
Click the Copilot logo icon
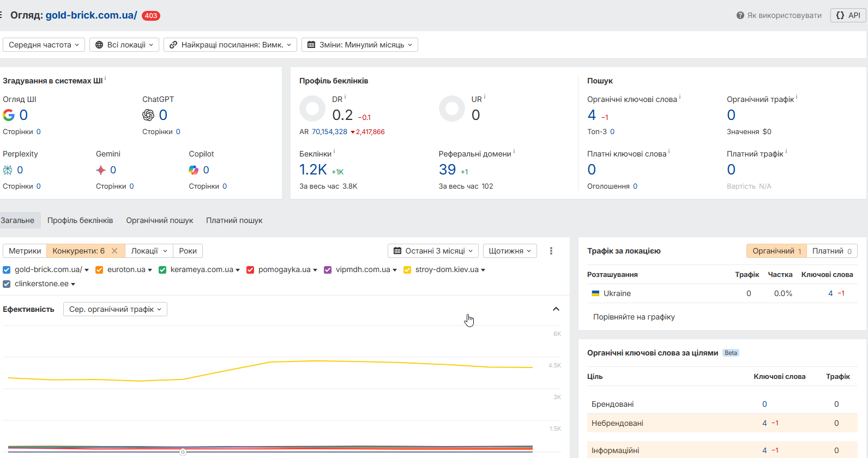194,170
